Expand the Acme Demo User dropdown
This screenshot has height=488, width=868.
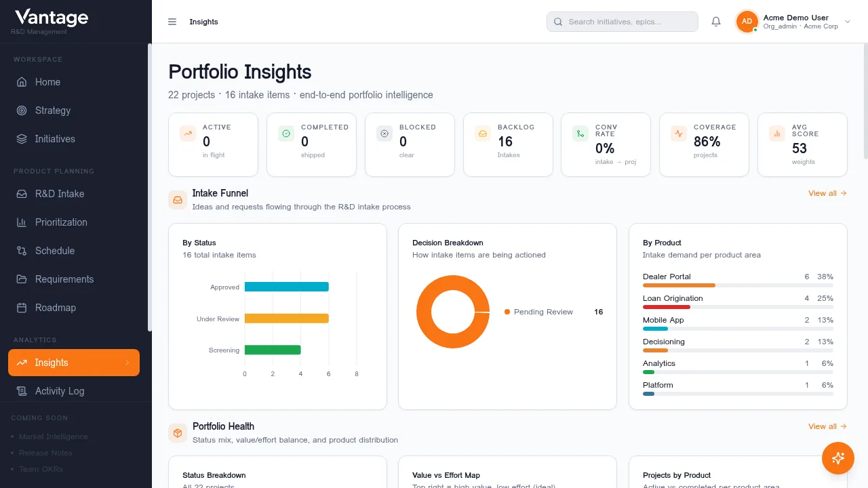(848, 22)
